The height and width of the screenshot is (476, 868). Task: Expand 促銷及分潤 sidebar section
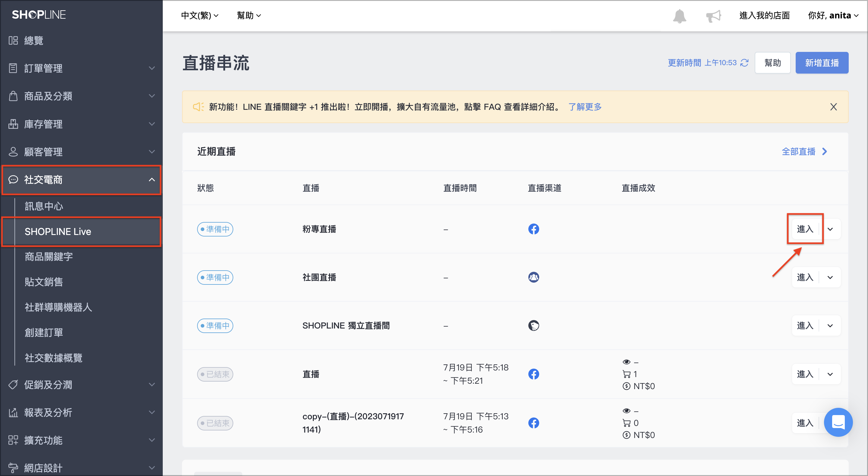[x=152, y=385]
